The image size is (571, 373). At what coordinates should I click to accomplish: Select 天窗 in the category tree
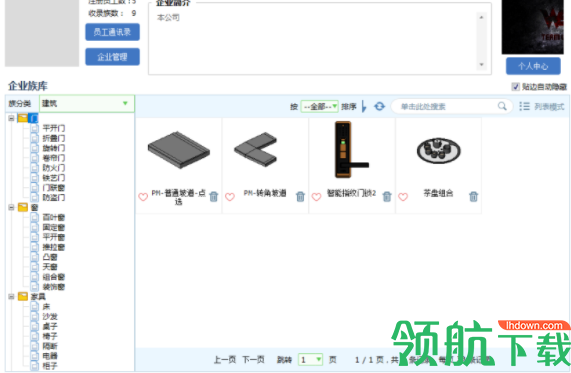(50, 267)
